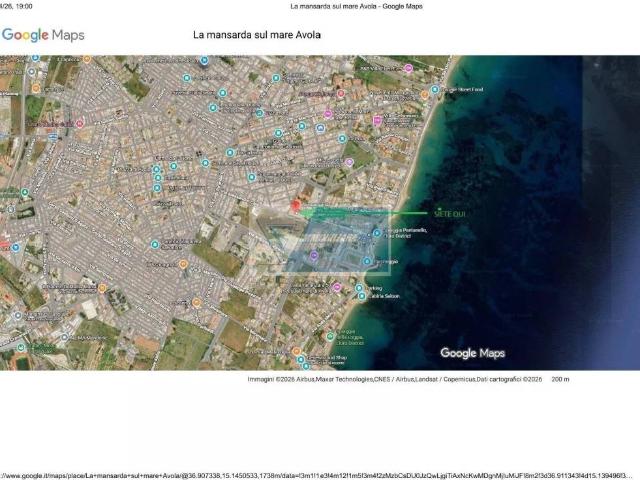Image resolution: width=640 pixels, height=480 pixels.
Task: Open the Spiaggia Pantanello Lido District beach marker
Action: (377, 233)
